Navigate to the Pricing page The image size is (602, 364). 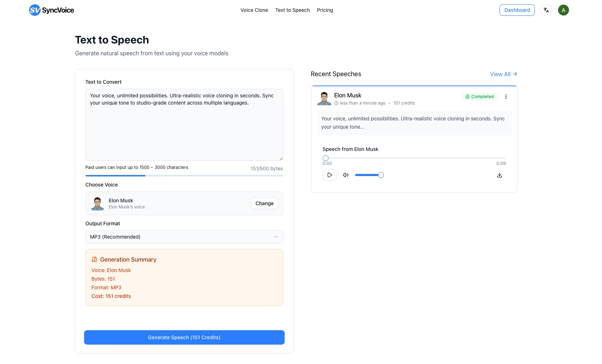point(325,10)
